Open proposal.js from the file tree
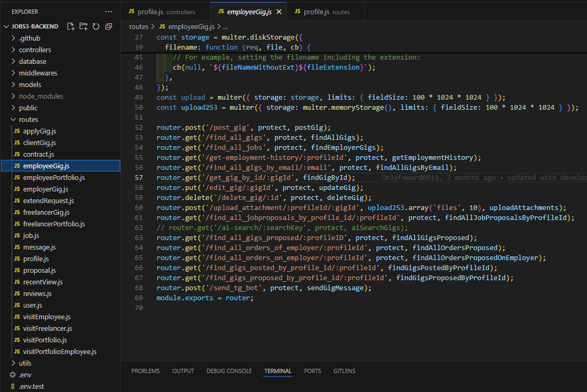The image size is (587, 392). click(x=61, y=270)
